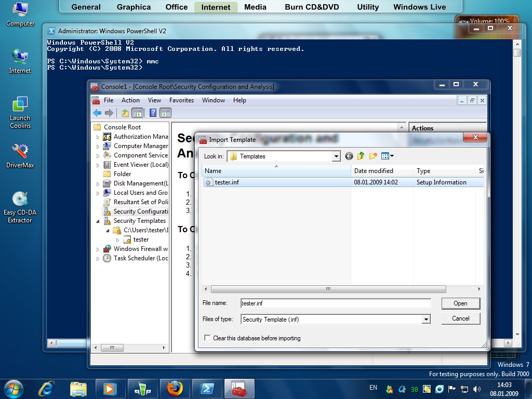532x399 pixels.
Task: Open the Favorites menu
Action: pyautogui.click(x=181, y=100)
